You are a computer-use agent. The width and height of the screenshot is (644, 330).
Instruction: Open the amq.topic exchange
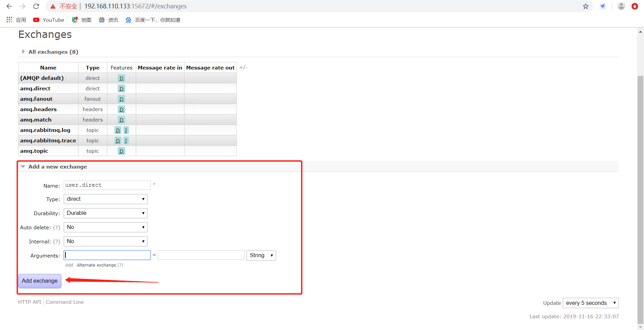[34, 151]
